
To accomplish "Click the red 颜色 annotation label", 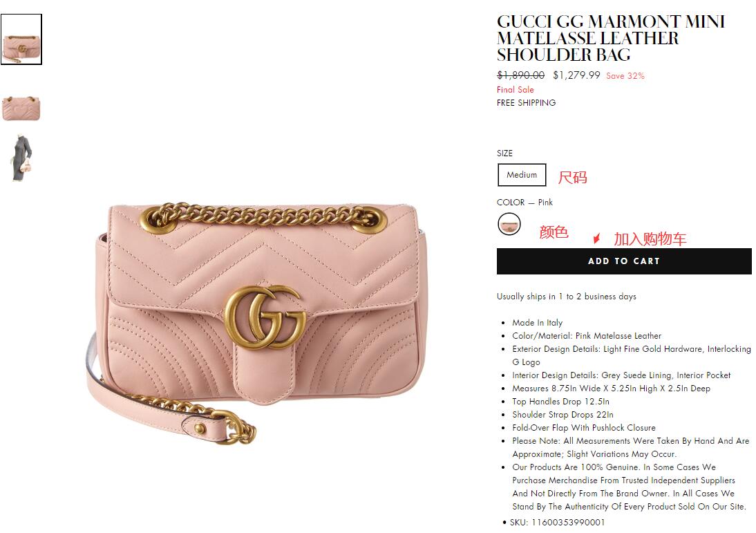I will tap(554, 232).
